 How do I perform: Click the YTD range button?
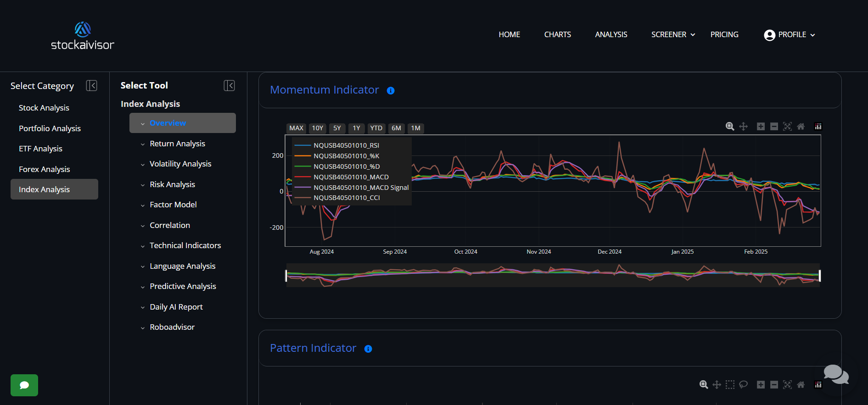(x=376, y=128)
